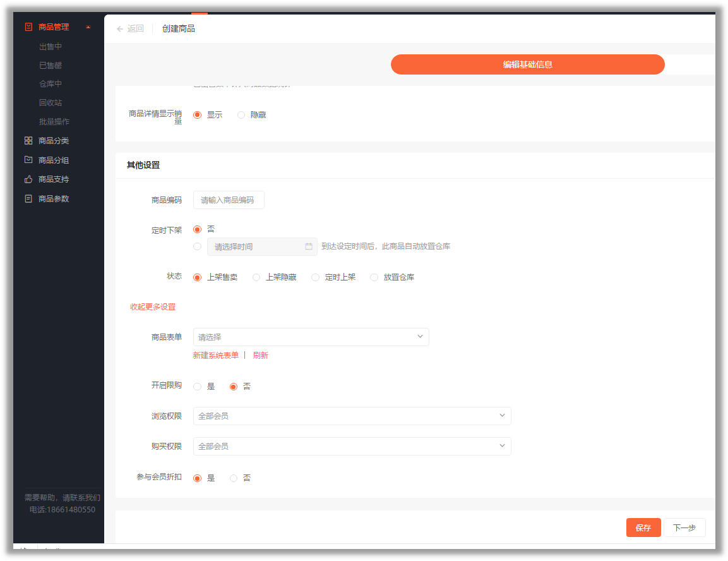The width and height of the screenshot is (728, 561).
Task: Click the 商品分类 grid icon
Action: (x=28, y=141)
